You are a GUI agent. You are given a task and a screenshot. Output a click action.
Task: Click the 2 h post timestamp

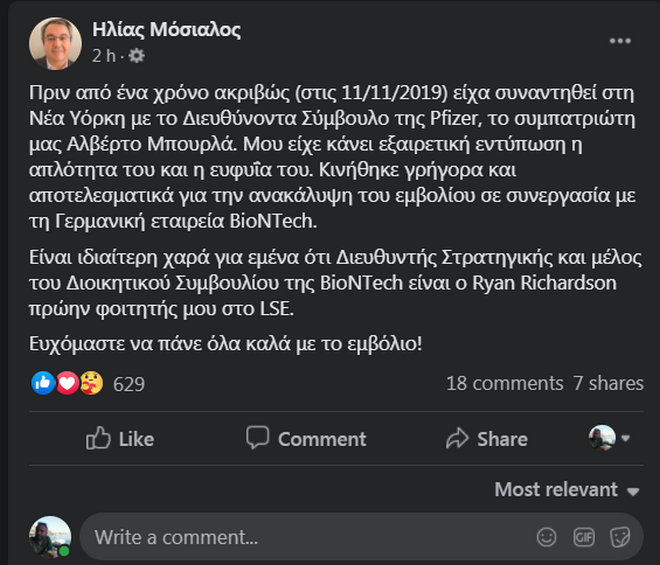click(102, 55)
